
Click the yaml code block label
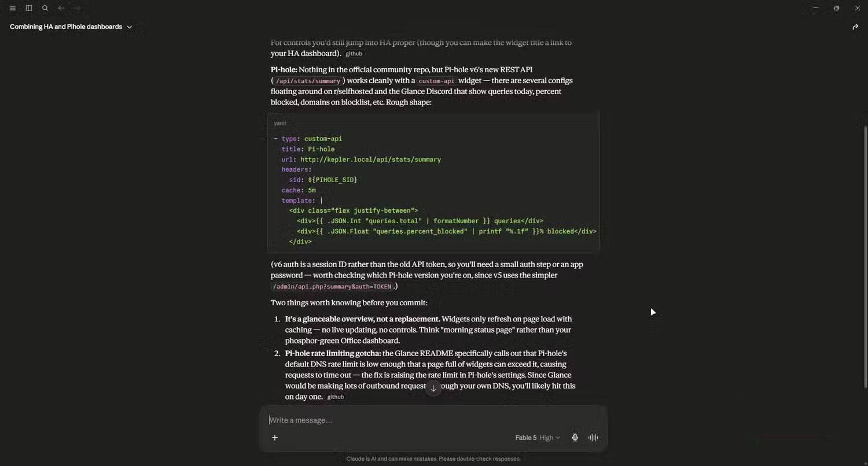click(280, 123)
